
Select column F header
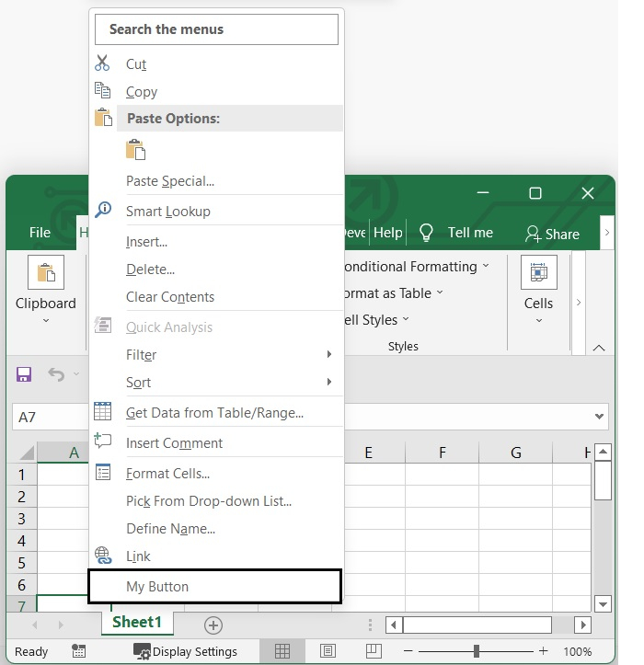(443, 453)
